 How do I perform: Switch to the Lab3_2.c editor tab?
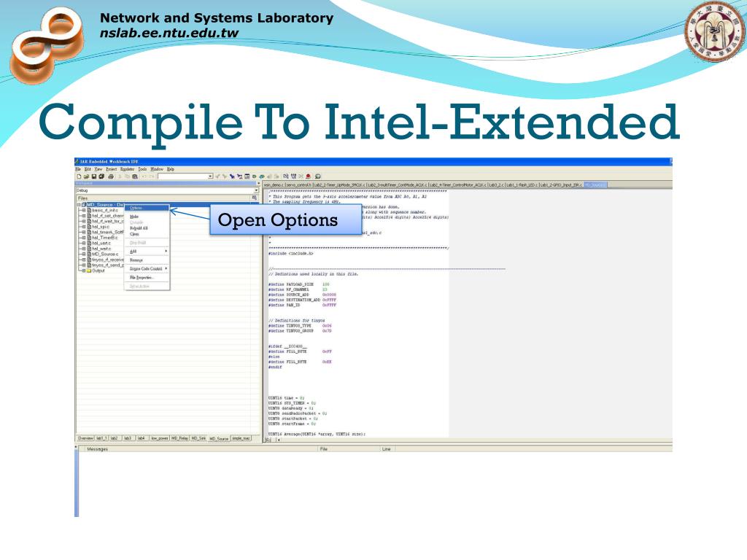tap(496, 184)
